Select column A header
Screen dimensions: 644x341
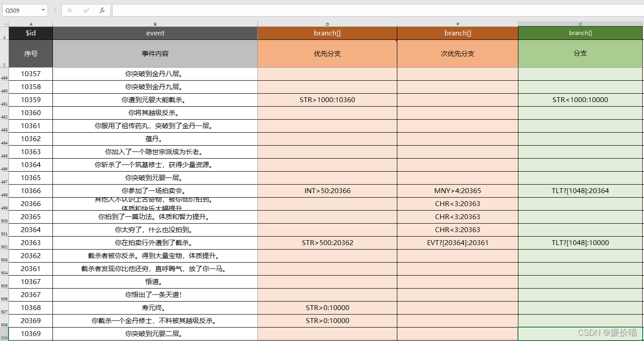click(x=31, y=24)
